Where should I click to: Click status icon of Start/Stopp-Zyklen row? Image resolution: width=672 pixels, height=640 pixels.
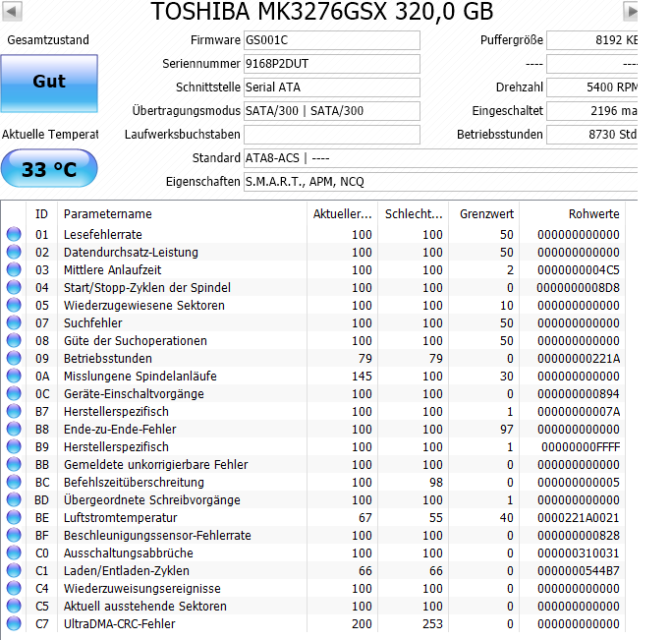coord(14,287)
